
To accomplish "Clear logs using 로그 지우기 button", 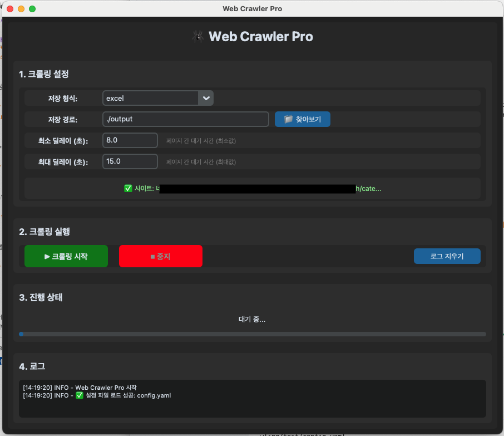I will [x=447, y=256].
